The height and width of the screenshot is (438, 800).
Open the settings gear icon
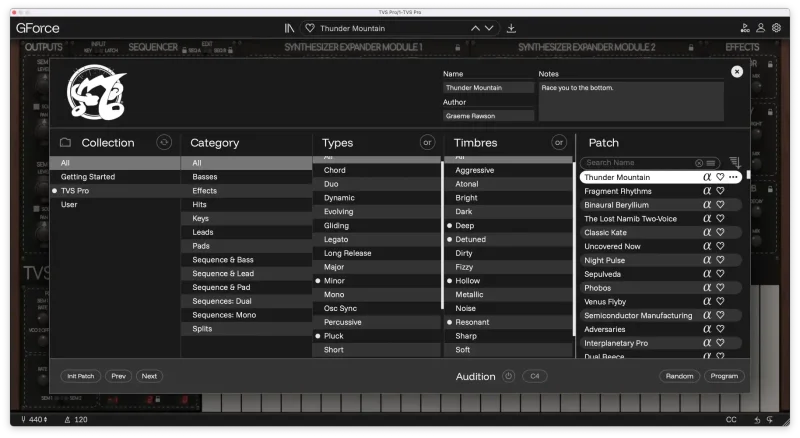click(x=776, y=28)
